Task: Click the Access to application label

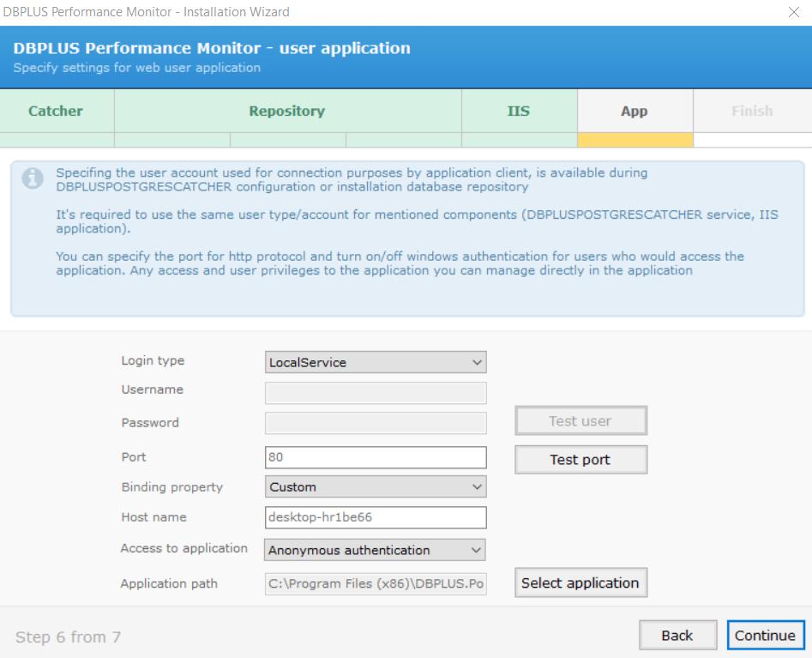Action: 183,548
